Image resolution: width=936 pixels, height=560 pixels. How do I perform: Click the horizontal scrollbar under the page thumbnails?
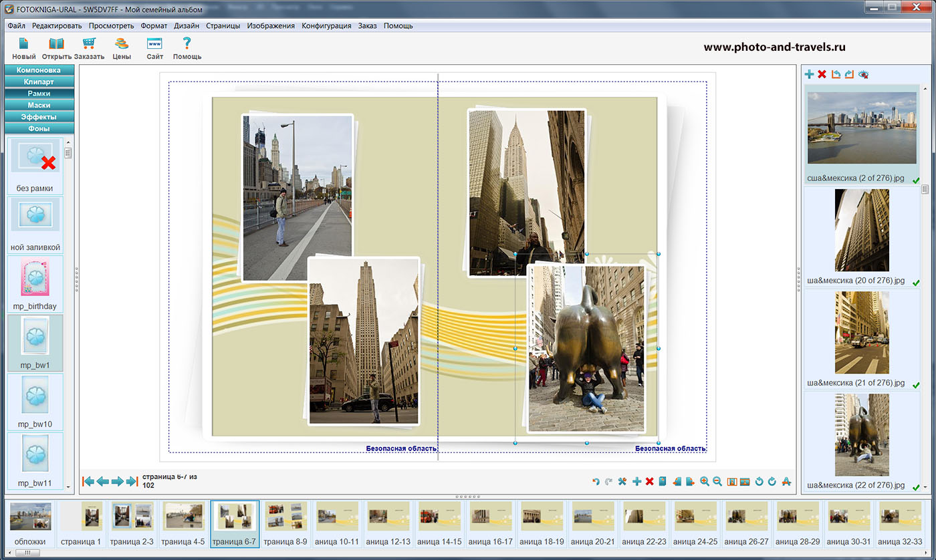coord(27,553)
